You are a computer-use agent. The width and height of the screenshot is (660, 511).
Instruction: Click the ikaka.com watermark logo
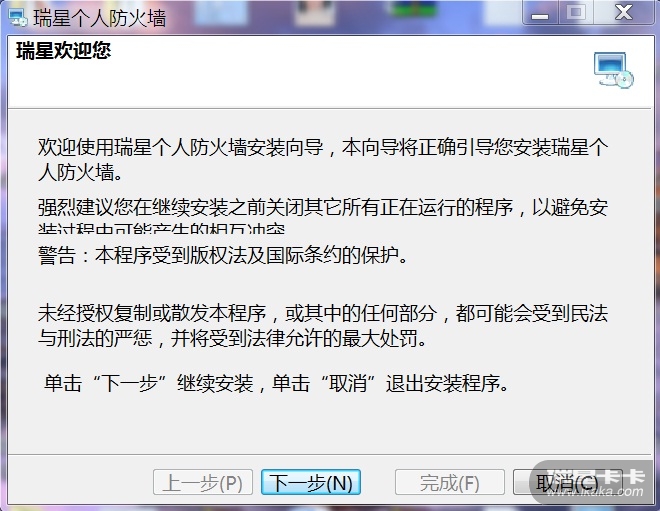594,482
